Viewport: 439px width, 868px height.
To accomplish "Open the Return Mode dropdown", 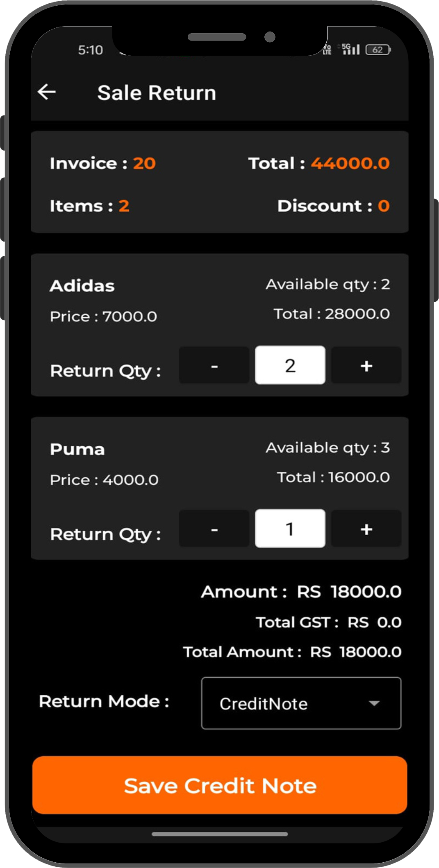I will [x=301, y=703].
